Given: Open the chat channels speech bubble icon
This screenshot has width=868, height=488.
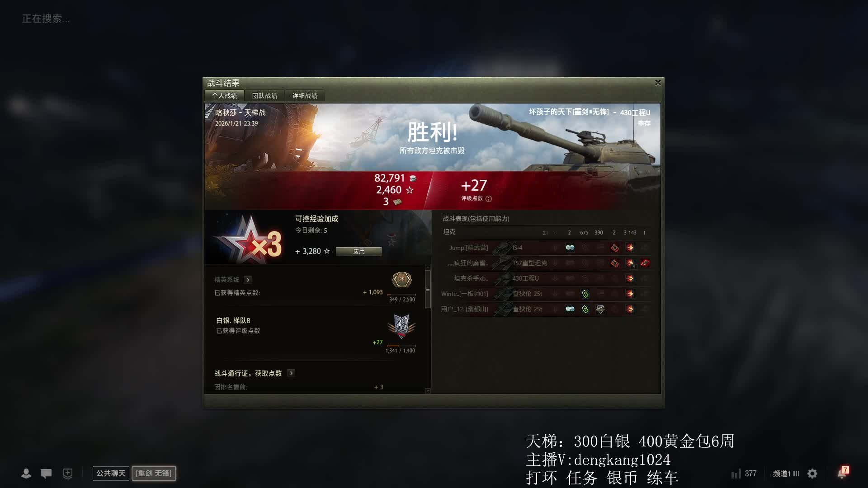Looking at the screenshot, I should [x=46, y=473].
